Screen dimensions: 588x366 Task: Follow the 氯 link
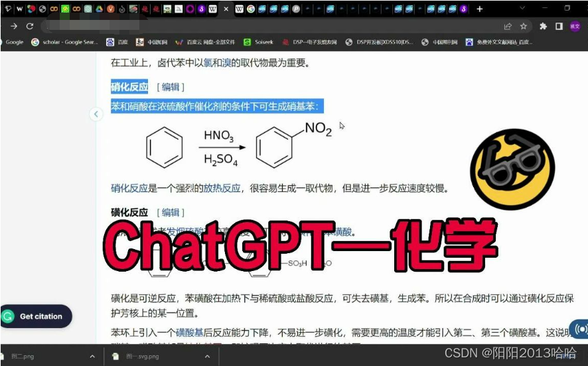[208, 62]
